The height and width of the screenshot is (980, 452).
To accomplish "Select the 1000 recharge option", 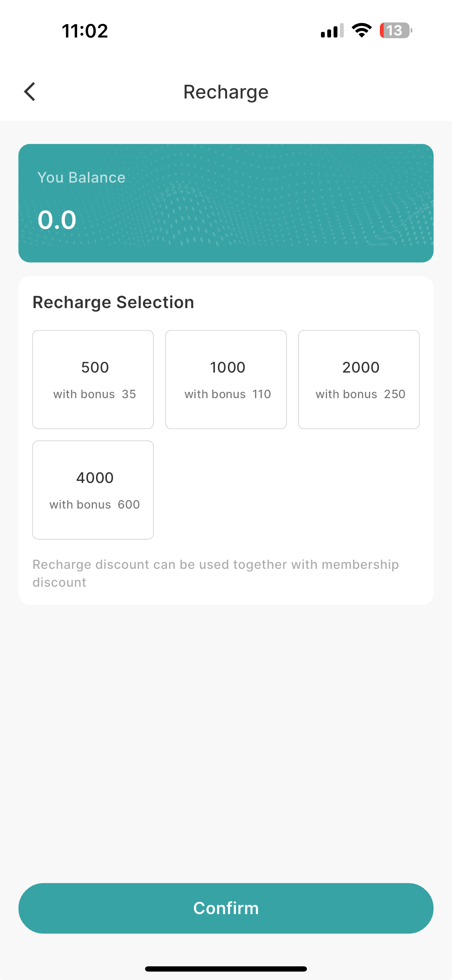I will point(226,379).
